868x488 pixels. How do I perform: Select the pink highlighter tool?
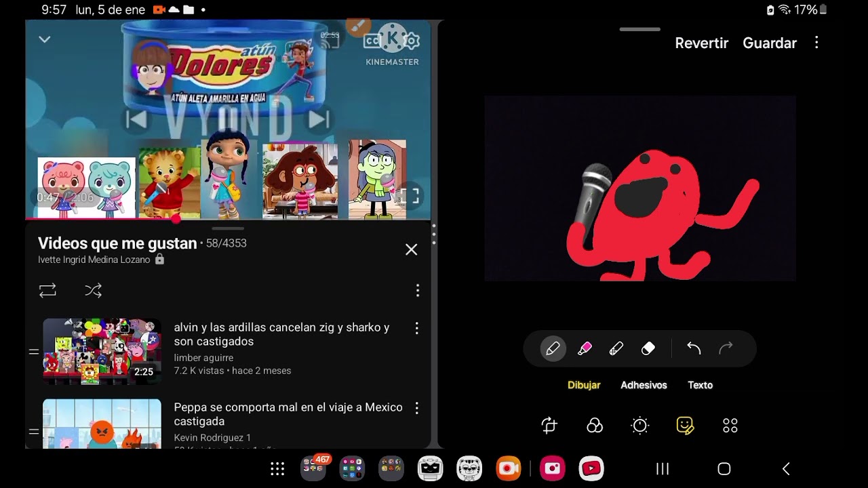(x=585, y=348)
